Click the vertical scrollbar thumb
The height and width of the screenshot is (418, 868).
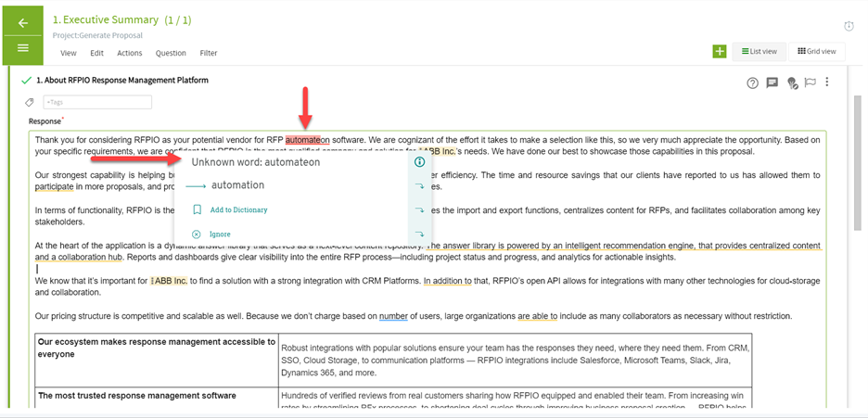[x=858, y=163]
